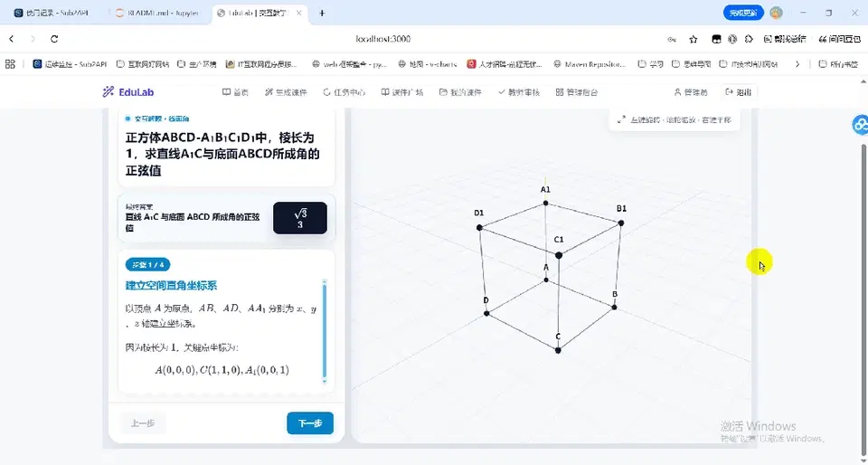
Task: Click vertex C of the cube
Action: pos(558,350)
